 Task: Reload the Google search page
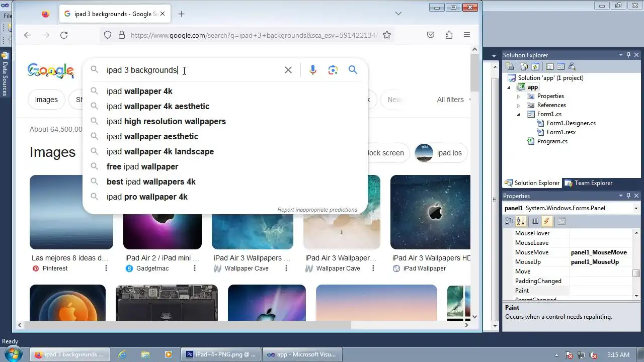click(x=64, y=35)
